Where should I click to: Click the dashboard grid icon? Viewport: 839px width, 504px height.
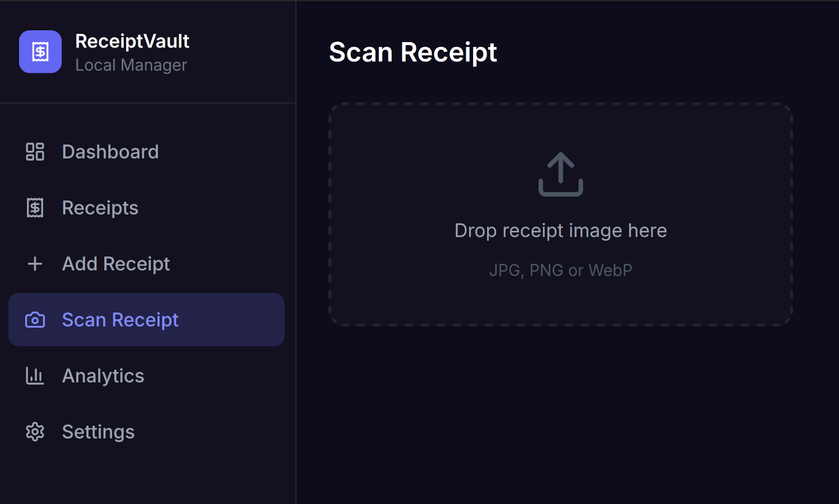point(35,151)
